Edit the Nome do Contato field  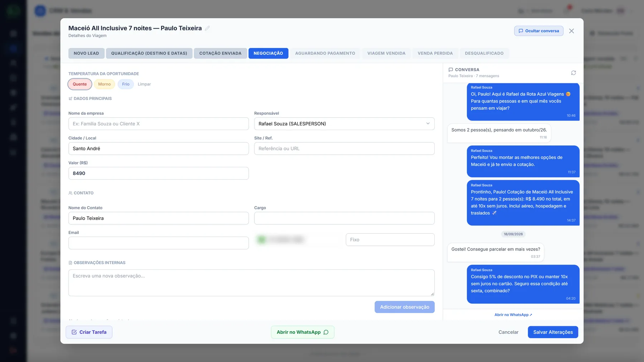pos(158,218)
